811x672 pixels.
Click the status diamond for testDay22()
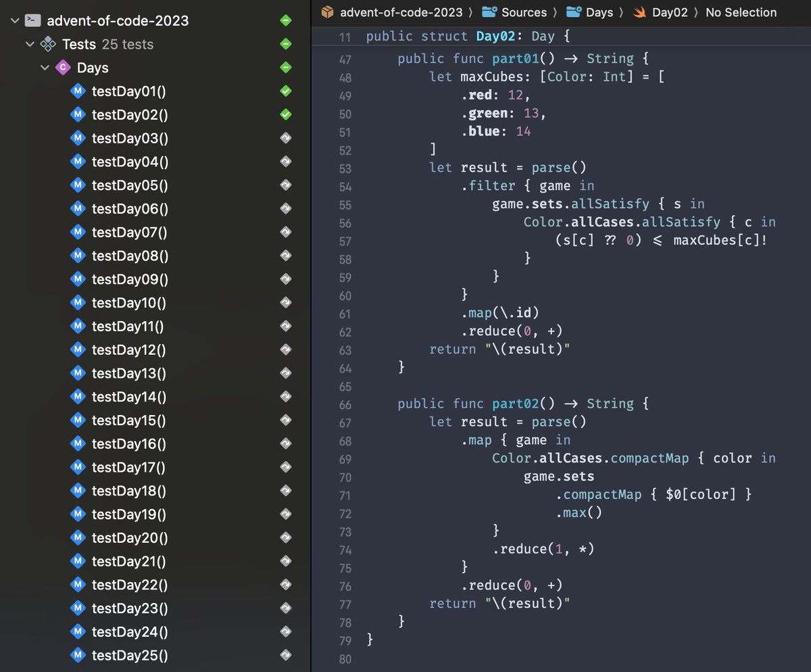click(x=286, y=585)
